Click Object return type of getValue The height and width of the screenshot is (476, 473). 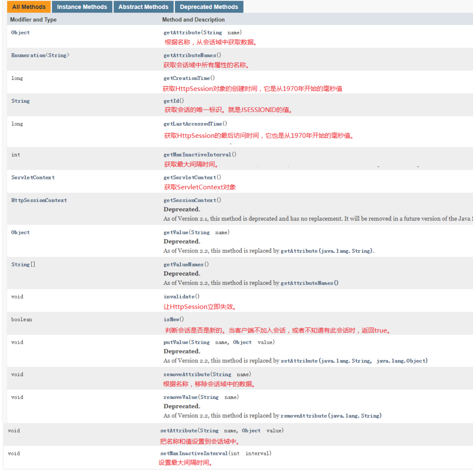click(20, 232)
